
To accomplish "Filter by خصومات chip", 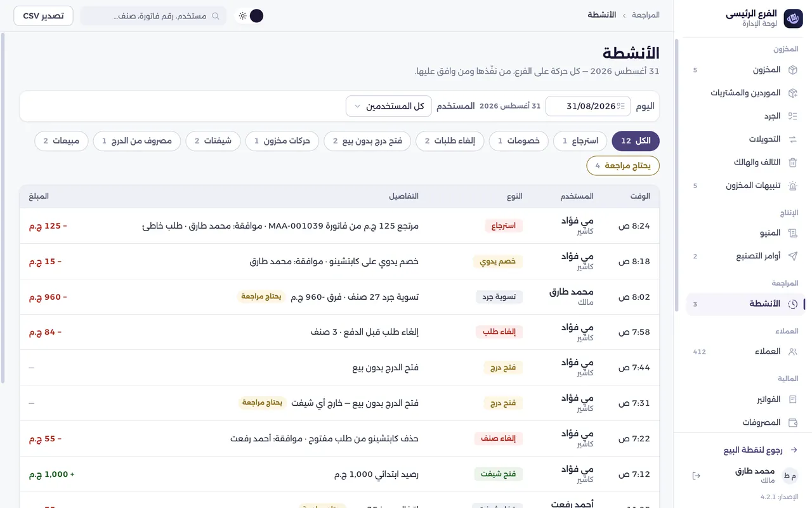I will click(519, 141).
